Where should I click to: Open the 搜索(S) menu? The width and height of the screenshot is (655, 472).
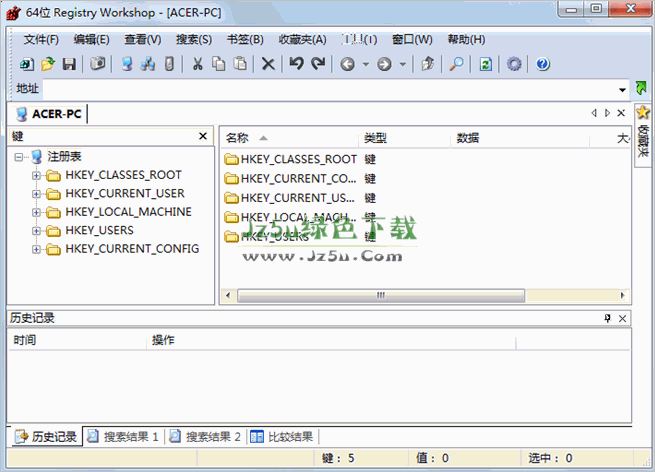click(x=194, y=40)
